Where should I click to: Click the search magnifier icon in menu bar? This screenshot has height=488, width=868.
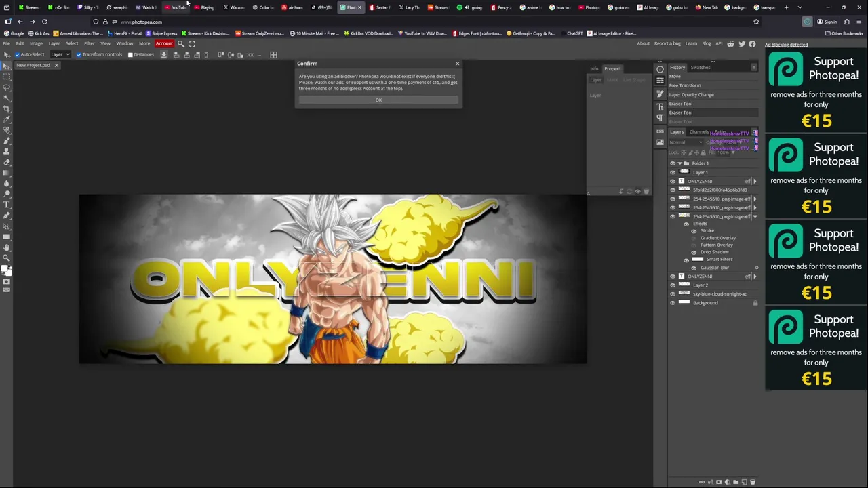[181, 43]
